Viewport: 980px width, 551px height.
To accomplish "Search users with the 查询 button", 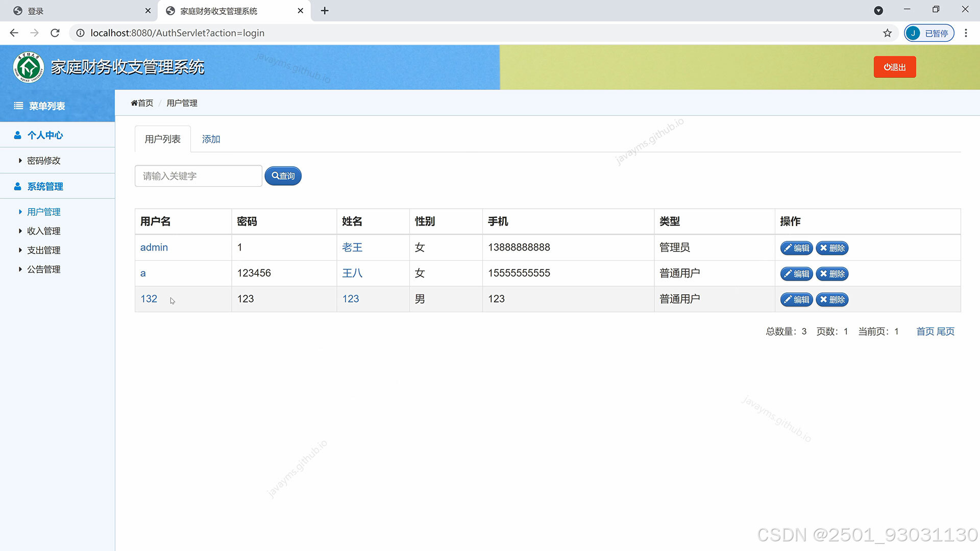I will pyautogui.click(x=283, y=176).
